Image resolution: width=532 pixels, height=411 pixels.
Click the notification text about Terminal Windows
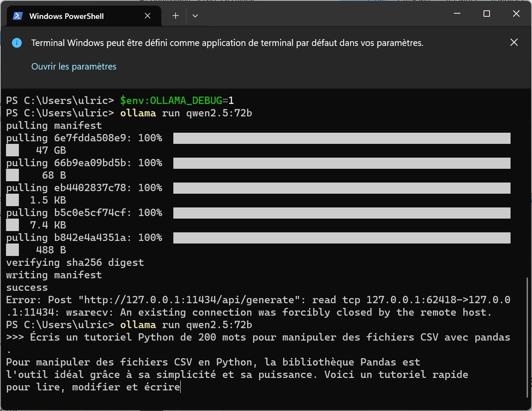tap(227, 43)
